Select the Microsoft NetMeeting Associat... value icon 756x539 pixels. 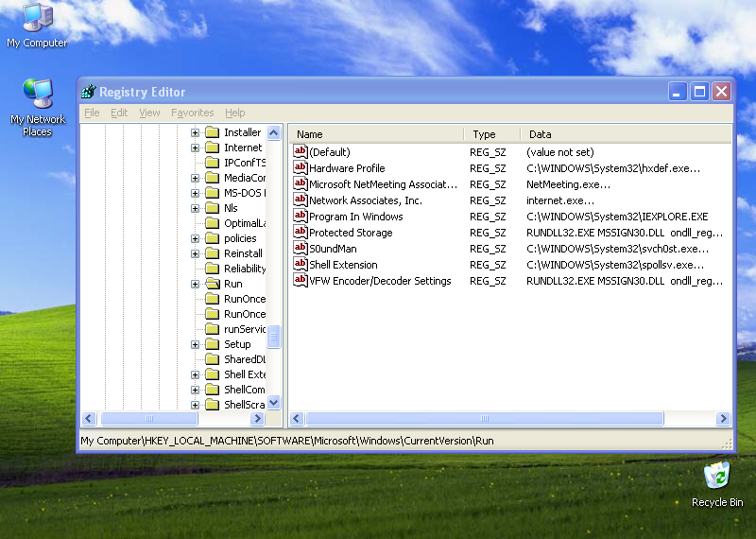(x=300, y=183)
